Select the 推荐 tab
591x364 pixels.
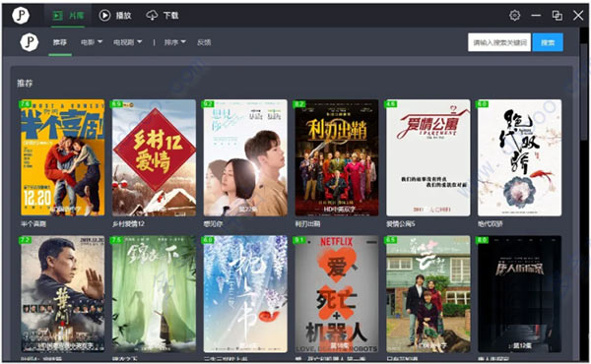tap(60, 42)
